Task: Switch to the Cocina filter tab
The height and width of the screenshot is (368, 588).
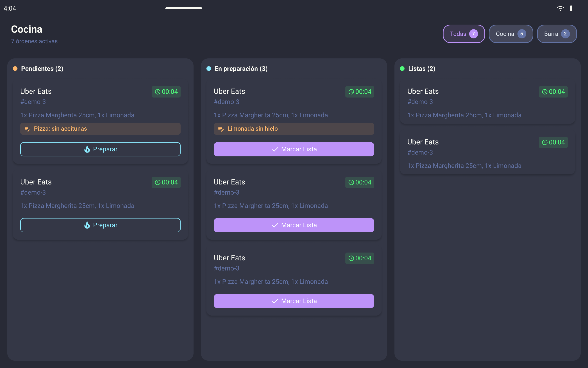Action: click(511, 34)
